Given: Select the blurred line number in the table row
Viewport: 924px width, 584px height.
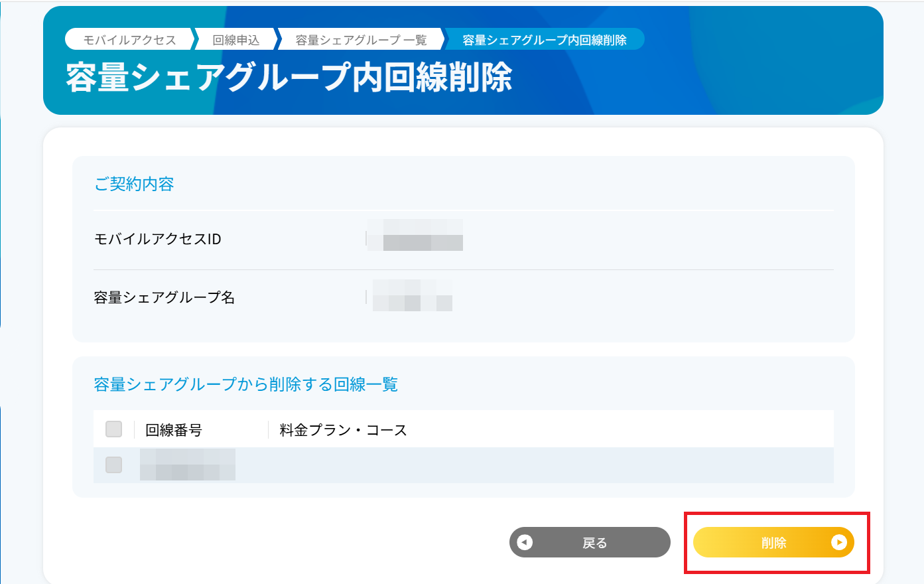Looking at the screenshot, I should pyautogui.click(x=188, y=465).
